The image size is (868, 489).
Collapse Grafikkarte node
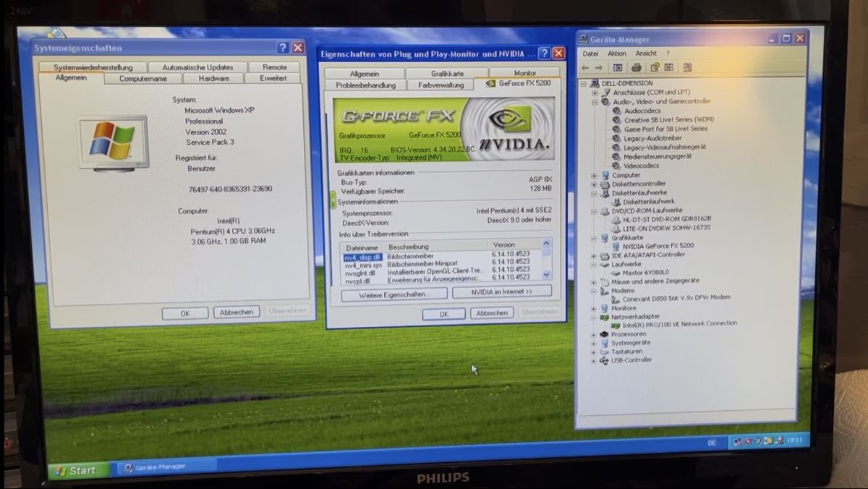click(x=595, y=237)
